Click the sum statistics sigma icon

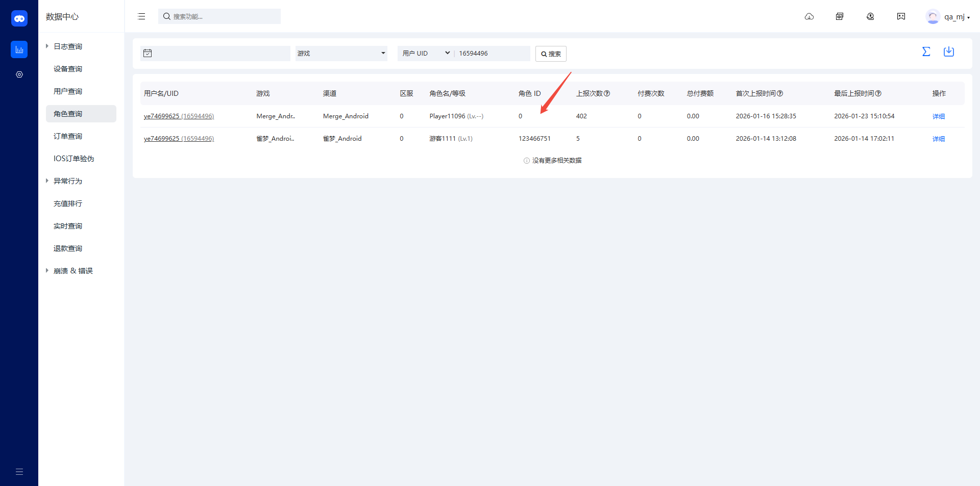[926, 52]
